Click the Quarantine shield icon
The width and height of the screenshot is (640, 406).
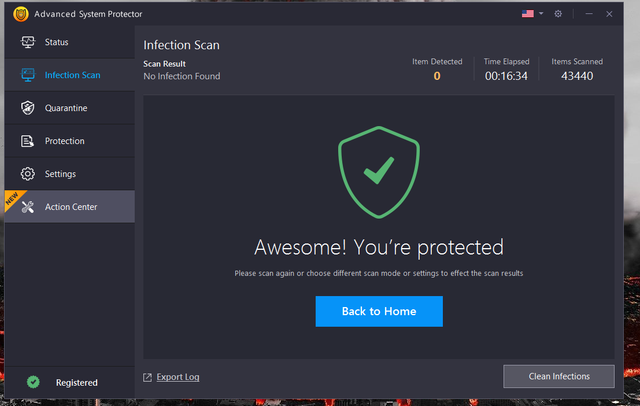[x=28, y=108]
